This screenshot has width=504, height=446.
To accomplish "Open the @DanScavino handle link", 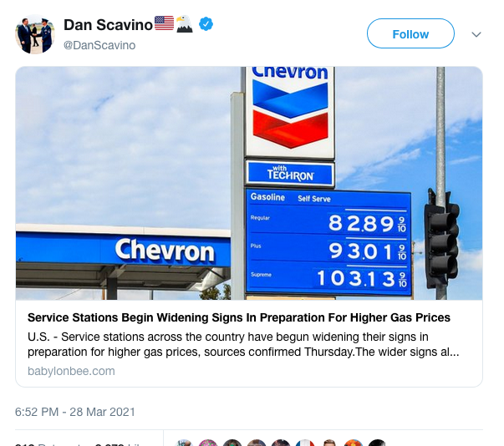I will 99,45.
